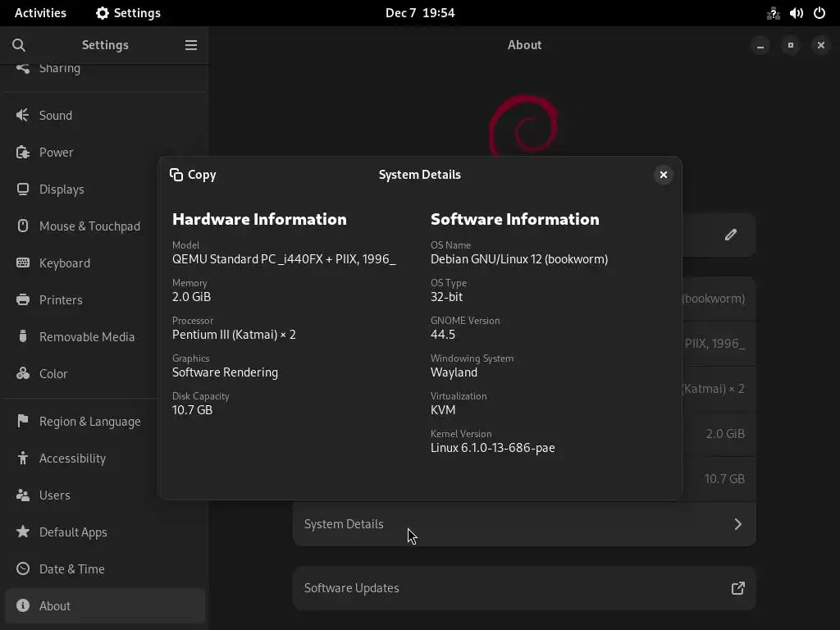Image resolution: width=840 pixels, height=630 pixels.
Task: Maximize the Settings window
Action: [791, 46]
